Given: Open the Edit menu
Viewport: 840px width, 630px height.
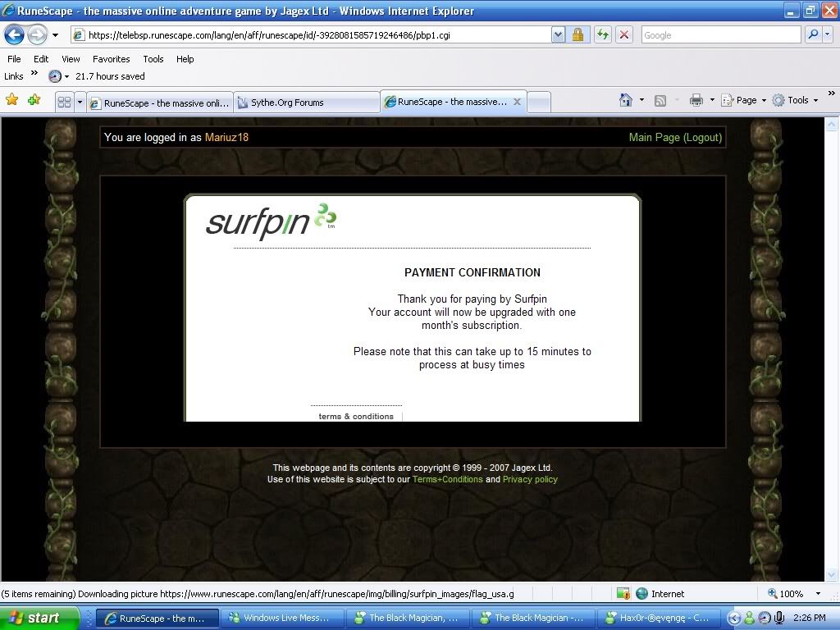Looking at the screenshot, I should pyautogui.click(x=41, y=59).
